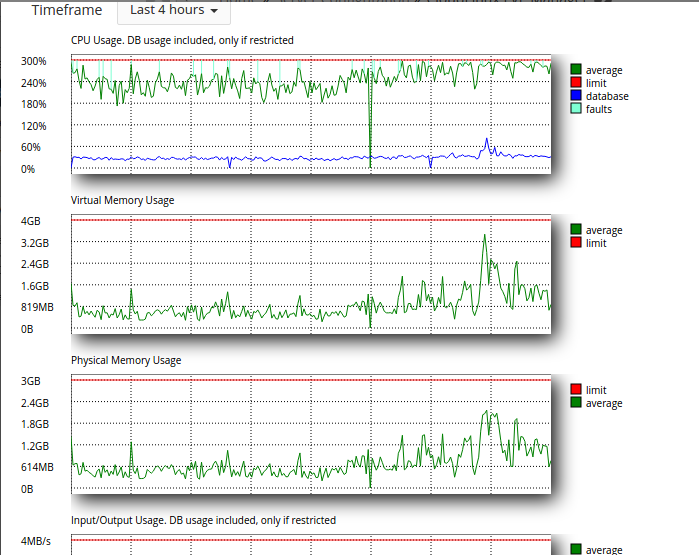Click the 4MB/s label on Input/Output axis
Screen dimensions: 699x555
36,542
